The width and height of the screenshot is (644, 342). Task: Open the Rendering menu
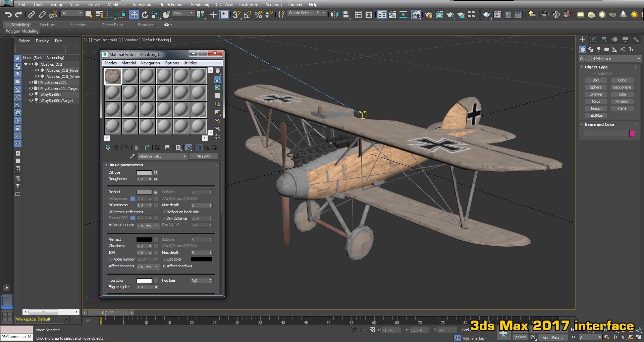click(200, 5)
